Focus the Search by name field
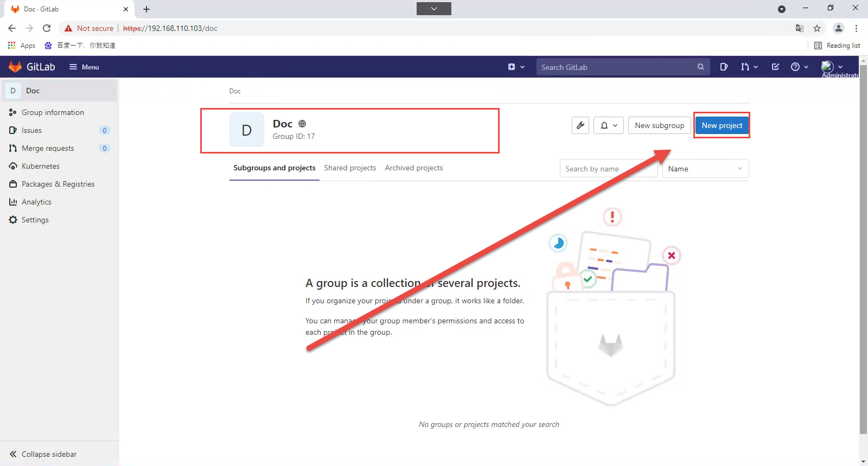The height and width of the screenshot is (466, 868). [x=609, y=169]
